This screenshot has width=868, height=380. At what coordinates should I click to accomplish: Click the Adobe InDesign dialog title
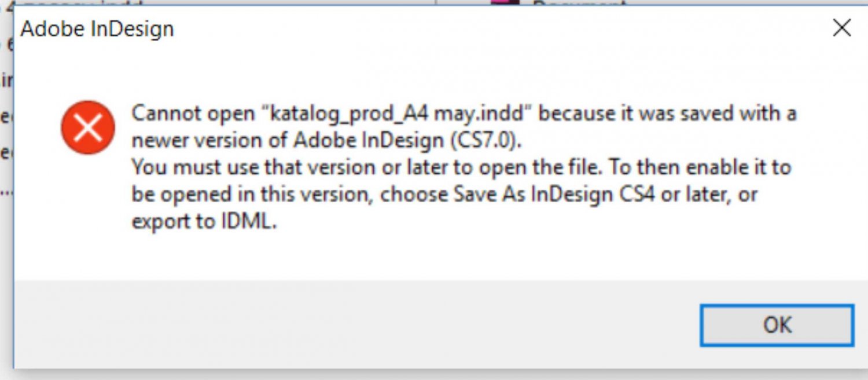[97, 29]
